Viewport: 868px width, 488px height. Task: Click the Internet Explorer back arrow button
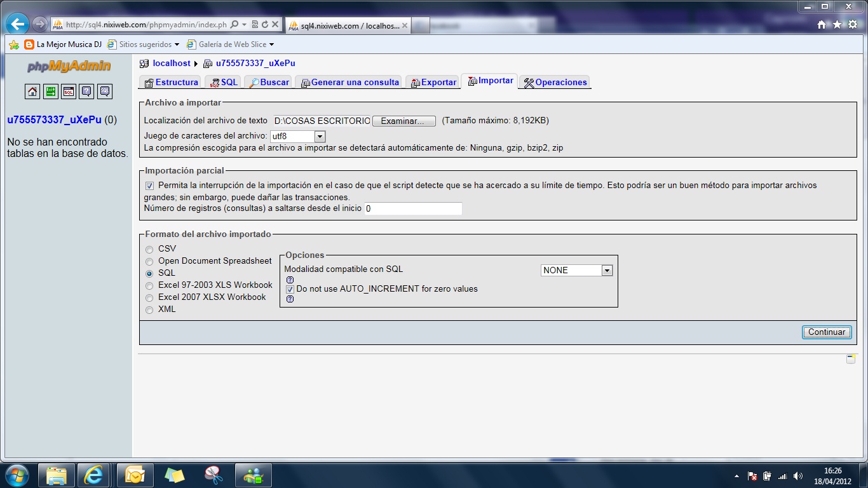coord(18,25)
